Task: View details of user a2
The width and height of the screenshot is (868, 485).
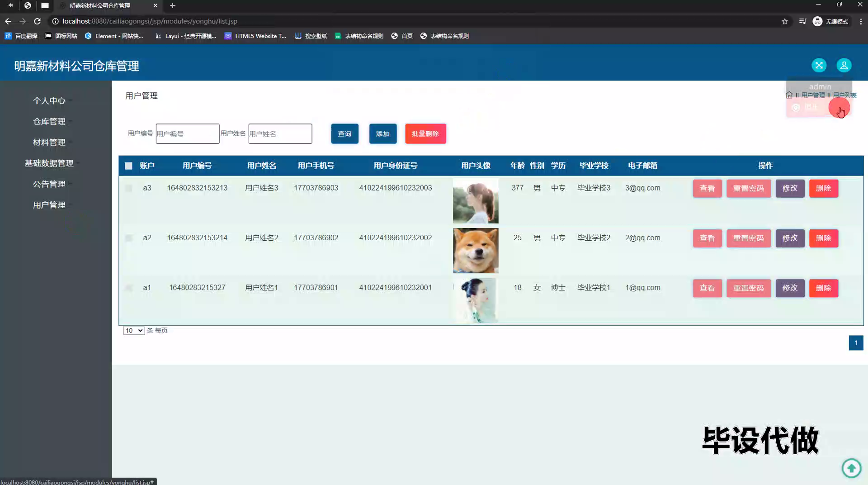Action: tap(707, 238)
